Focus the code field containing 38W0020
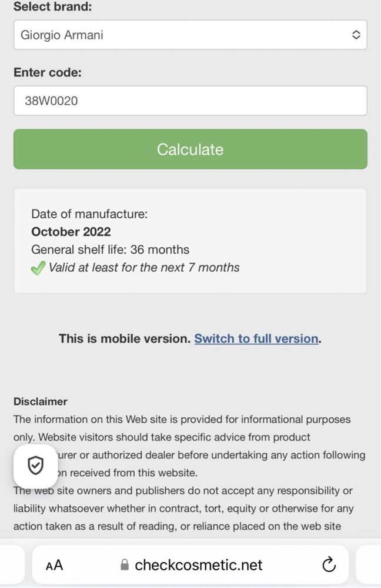Image resolution: width=381 pixels, height=588 pixels. [x=190, y=101]
